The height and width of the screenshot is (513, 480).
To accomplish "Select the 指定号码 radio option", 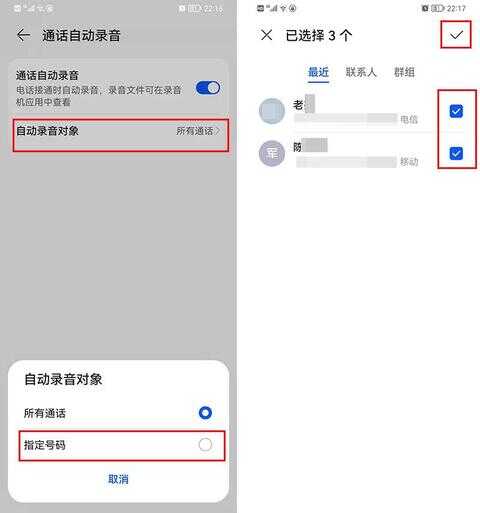I will tap(205, 444).
